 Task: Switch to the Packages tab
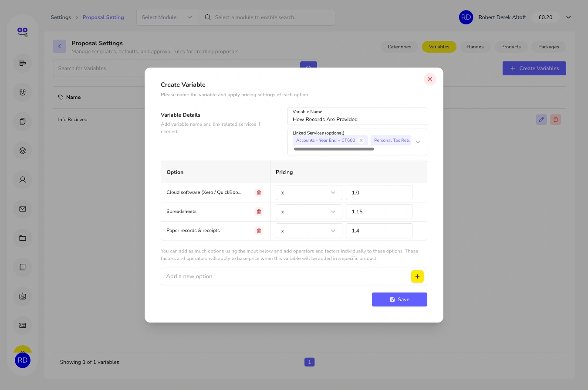pyautogui.click(x=549, y=47)
